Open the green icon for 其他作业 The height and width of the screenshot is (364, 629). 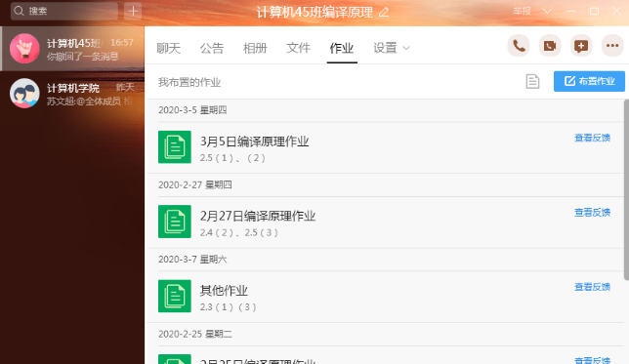click(175, 296)
